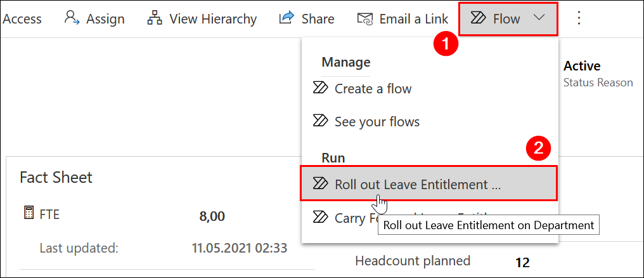The image size is (644, 278).
Task: Click the Share arrow icon
Action: 287,19
